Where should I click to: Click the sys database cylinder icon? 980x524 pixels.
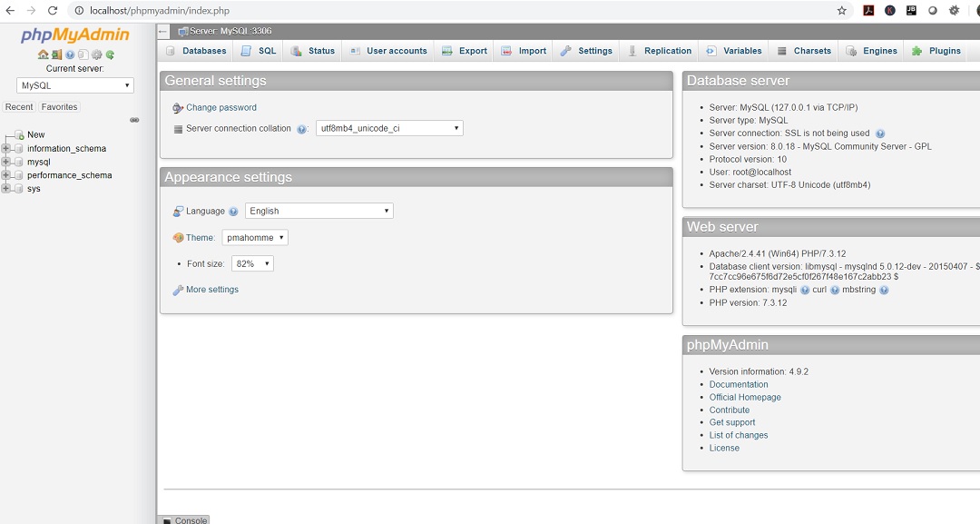click(19, 188)
